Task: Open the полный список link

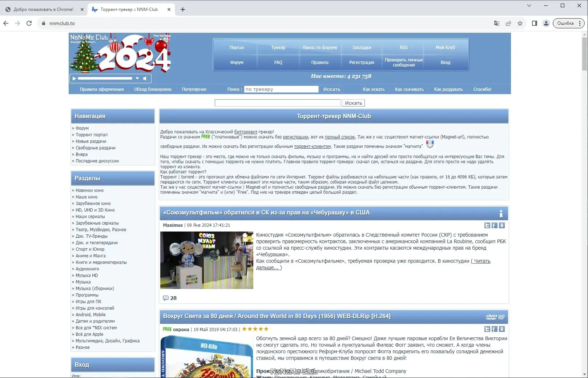Action: (x=340, y=137)
